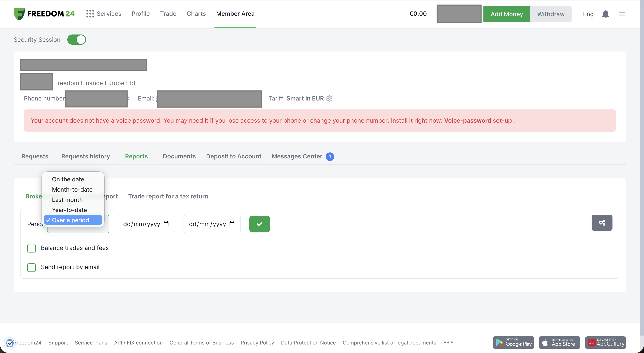This screenshot has height=353, width=644.
Task: Open the Services grid menu icon
Action: point(90,14)
